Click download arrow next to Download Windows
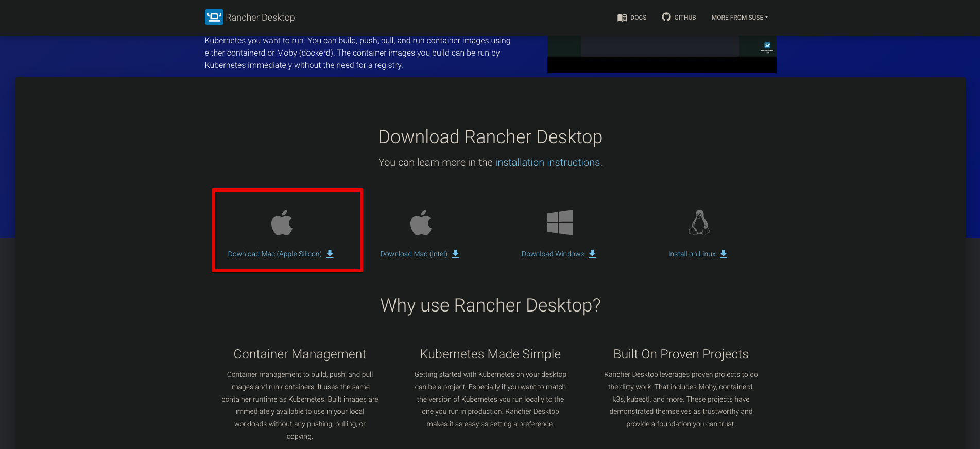 (x=592, y=254)
